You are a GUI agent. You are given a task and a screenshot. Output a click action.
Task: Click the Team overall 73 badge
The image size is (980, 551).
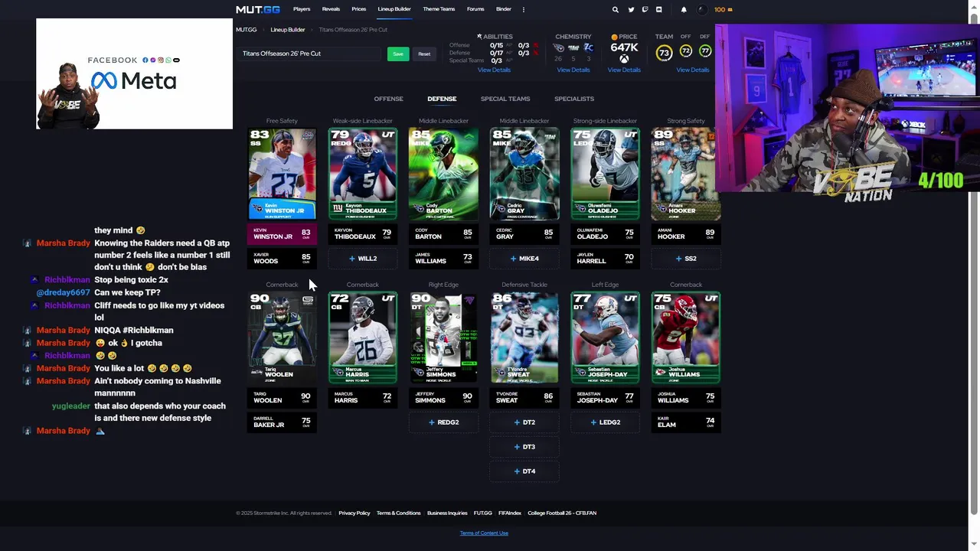[x=664, y=52]
